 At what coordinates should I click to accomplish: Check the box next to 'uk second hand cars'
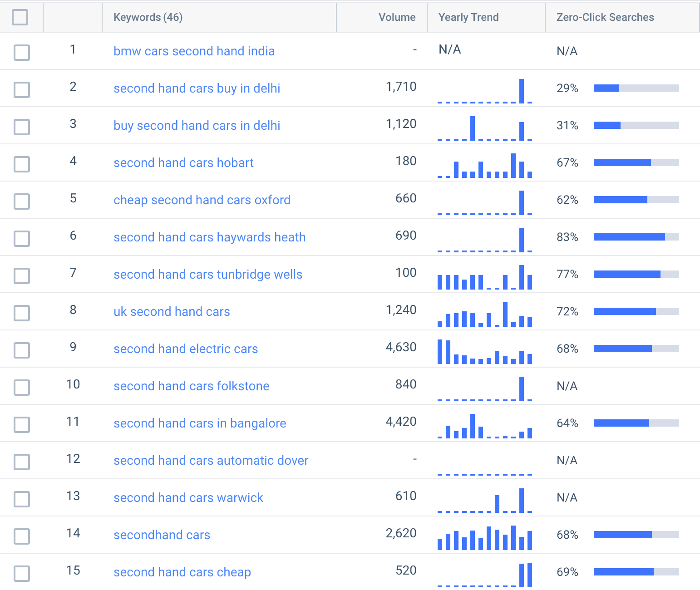(21, 313)
